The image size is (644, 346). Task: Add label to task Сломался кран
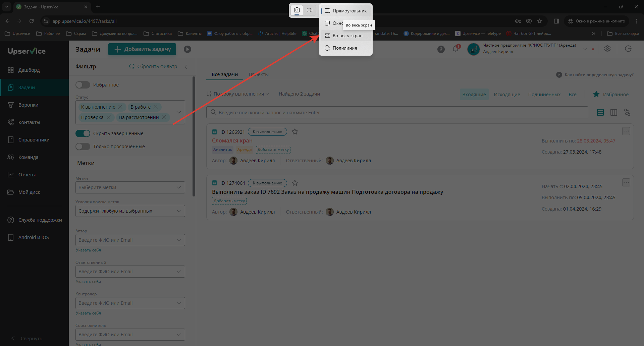pyautogui.click(x=273, y=150)
